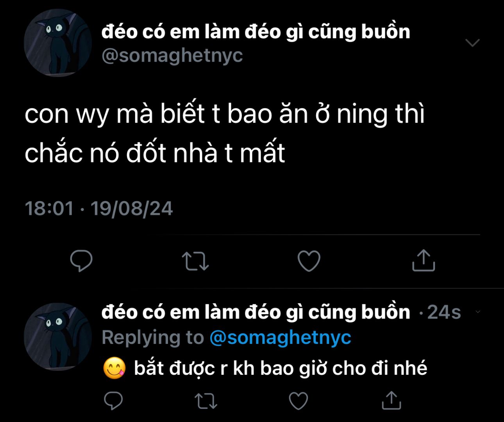The width and height of the screenshot is (504, 422).
Task: Like the reply with the emoji
Action: pyautogui.click(x=298, y=401)
